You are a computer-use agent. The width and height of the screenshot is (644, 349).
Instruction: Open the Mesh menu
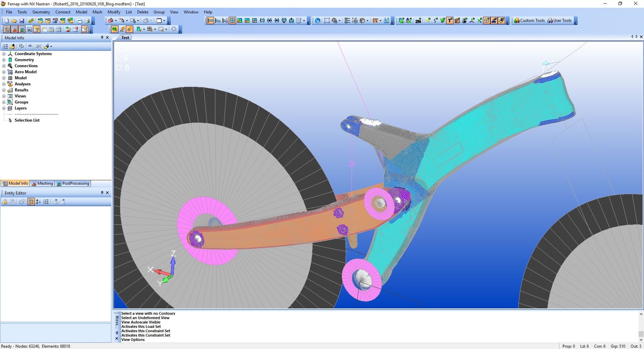(x=97, y=12)
